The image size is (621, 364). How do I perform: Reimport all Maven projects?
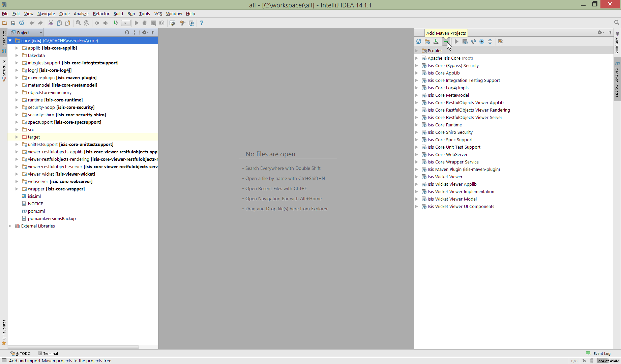tap(419, 41)
